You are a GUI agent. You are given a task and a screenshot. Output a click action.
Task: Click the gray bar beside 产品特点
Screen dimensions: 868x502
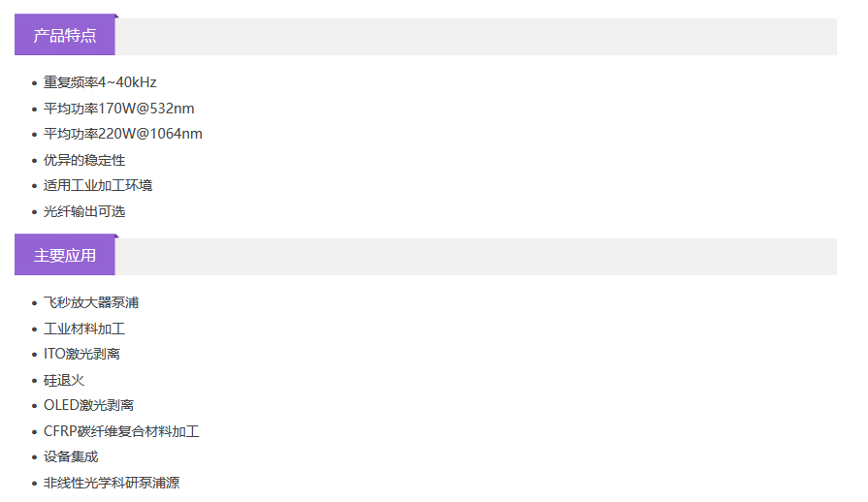[475, 37]
